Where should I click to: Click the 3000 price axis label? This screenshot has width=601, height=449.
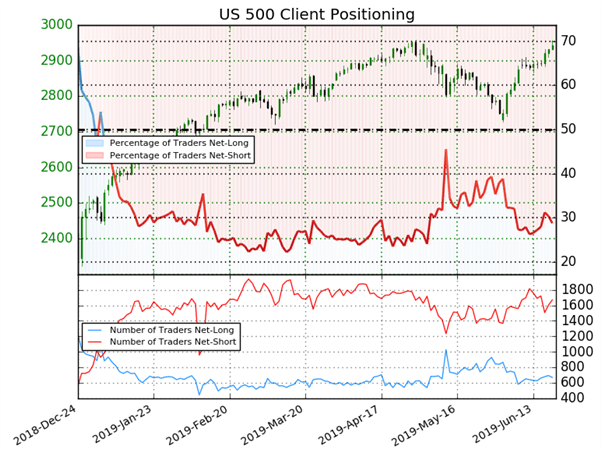[x=57, y=25]
